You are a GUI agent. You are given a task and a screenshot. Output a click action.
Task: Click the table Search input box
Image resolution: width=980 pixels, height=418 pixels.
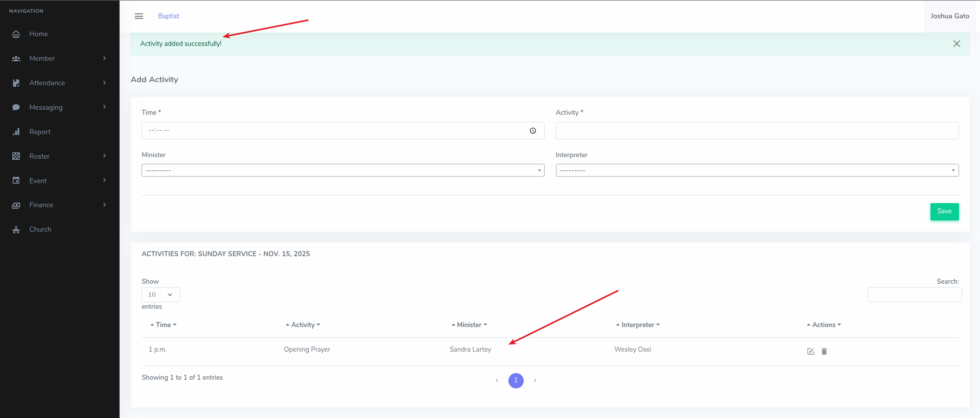coord(914,294)
